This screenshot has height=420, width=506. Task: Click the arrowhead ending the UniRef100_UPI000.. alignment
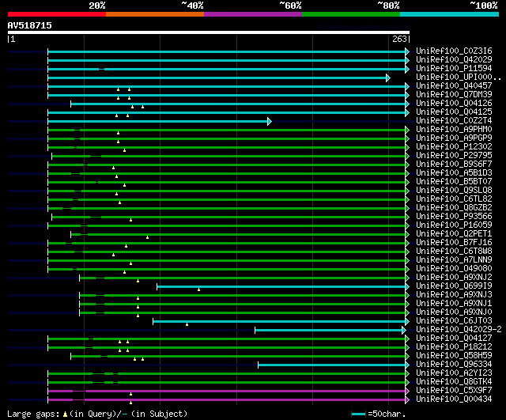[x=388, y=78]
